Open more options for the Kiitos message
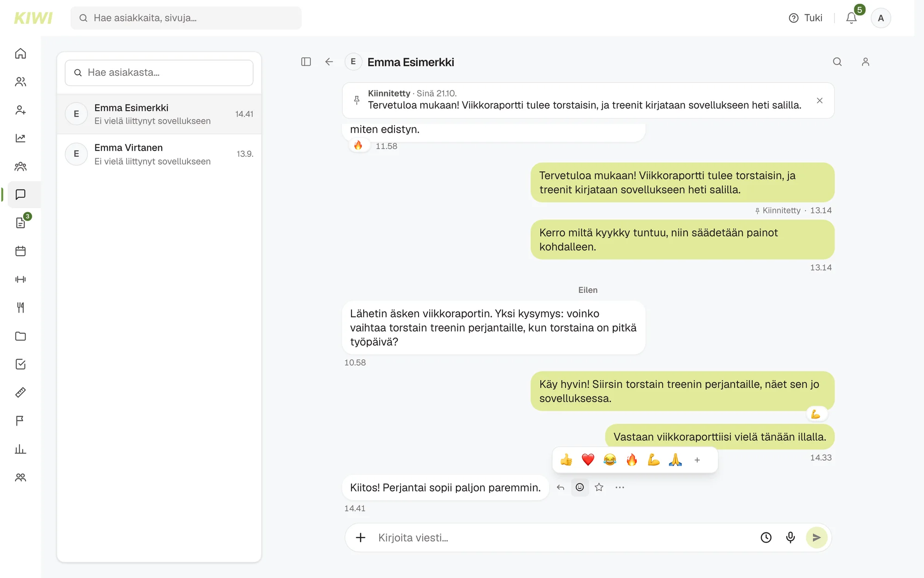 (x=620, y=487)
